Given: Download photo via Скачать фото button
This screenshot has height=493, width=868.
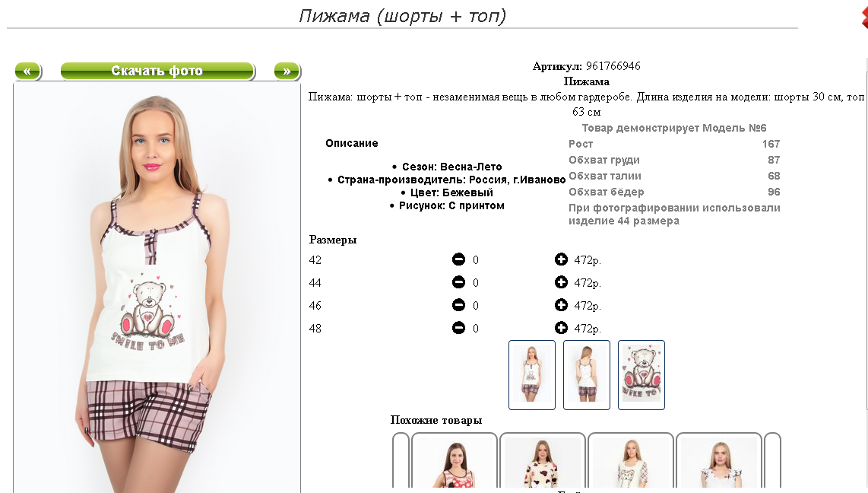Looking at the screenshot, I should 157,71.
